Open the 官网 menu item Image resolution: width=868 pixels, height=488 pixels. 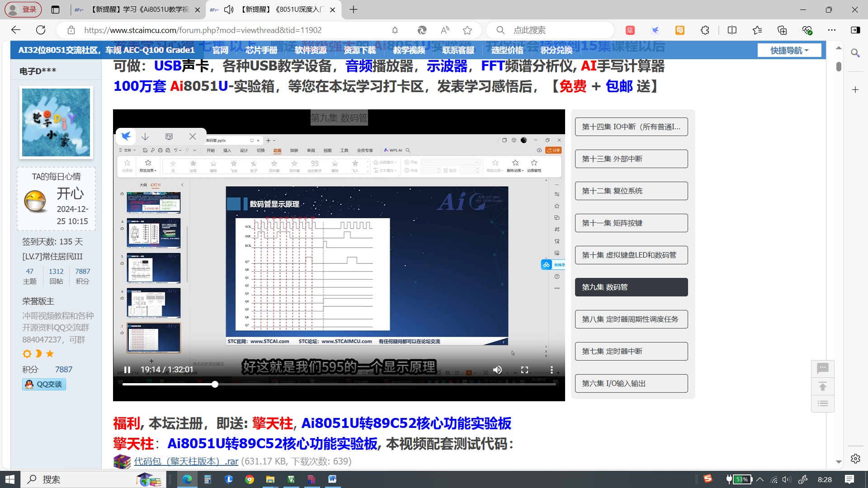221,50
